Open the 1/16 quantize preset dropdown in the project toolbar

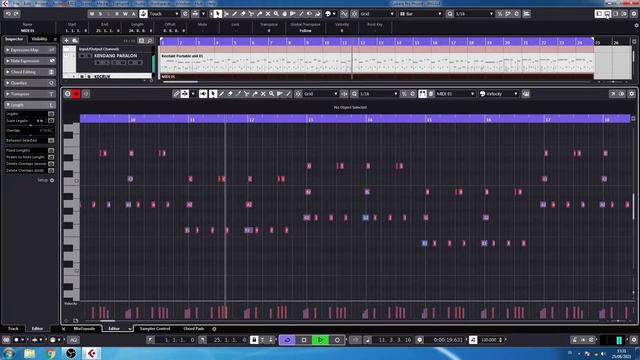point(474,13)
